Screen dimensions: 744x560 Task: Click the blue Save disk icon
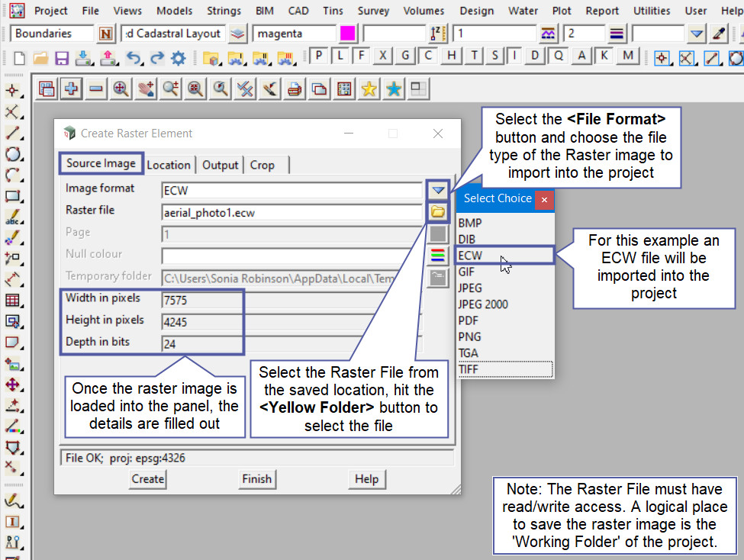pyautogui.click(x=62, y=58)
